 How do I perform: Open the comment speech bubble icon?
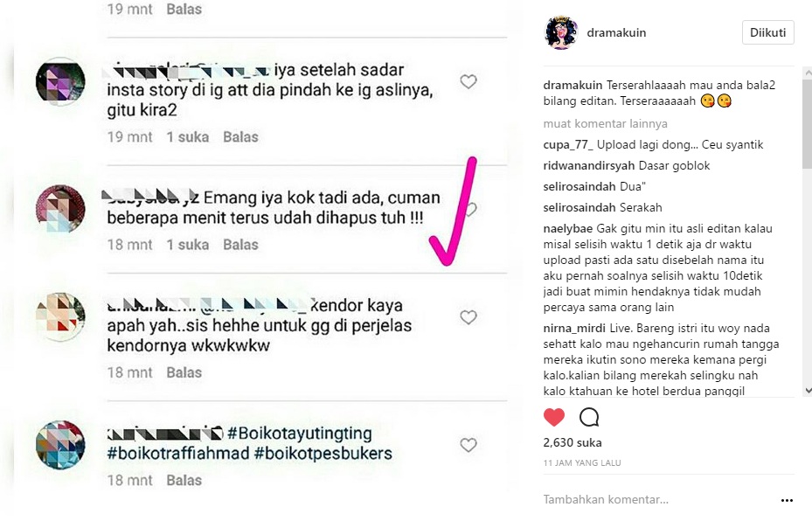tap(589, 417)
